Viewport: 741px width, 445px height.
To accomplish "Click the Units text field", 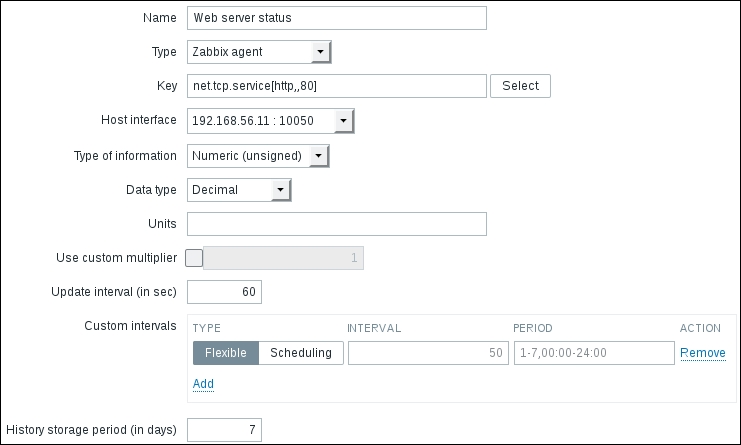I will click(336, 223).
